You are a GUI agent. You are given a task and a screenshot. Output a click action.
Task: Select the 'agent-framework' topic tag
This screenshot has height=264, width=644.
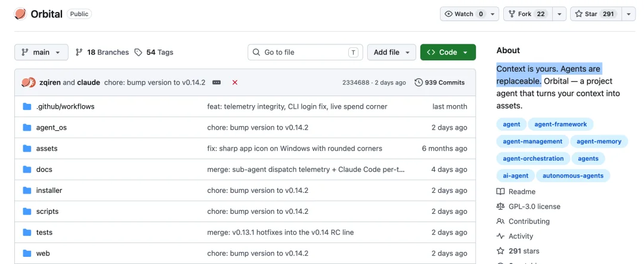(x=561, y=124)
